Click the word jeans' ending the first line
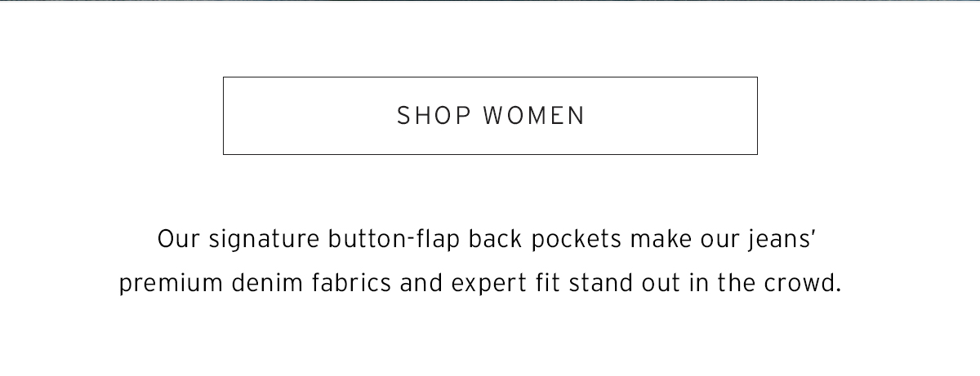Viewport: 980px width, 376px height. 782,241
